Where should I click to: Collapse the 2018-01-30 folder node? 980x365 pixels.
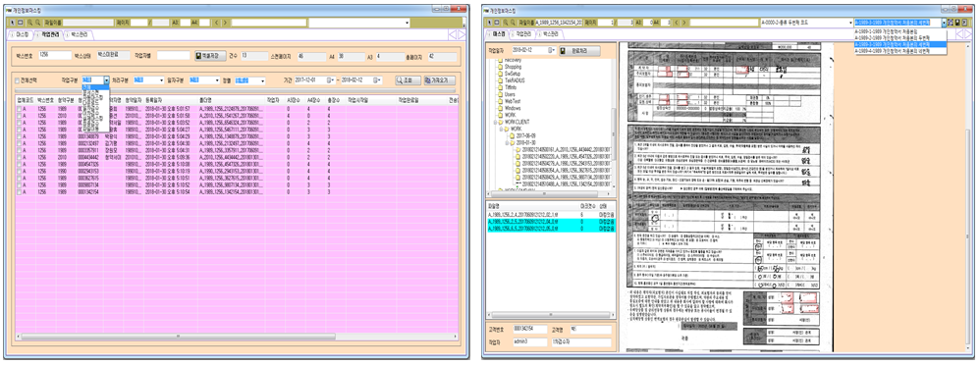click(507, 142)
